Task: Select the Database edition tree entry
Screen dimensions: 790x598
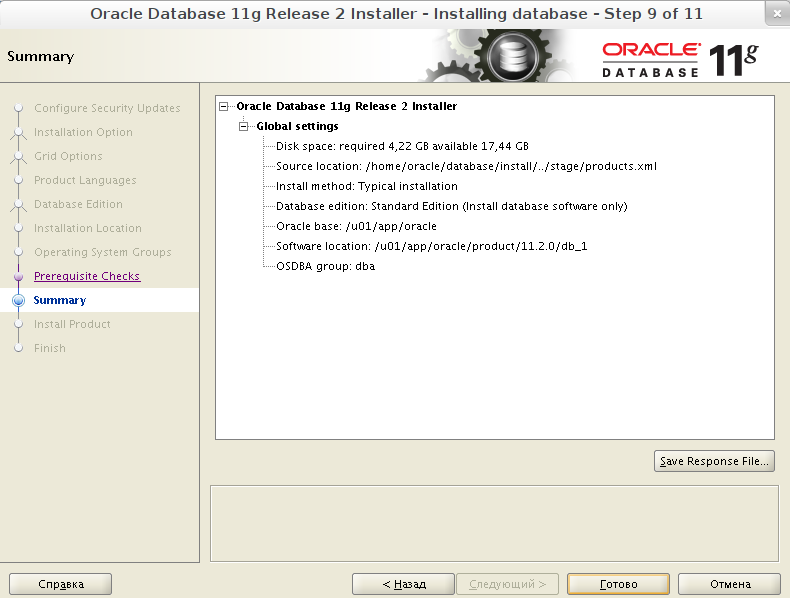Action: click(451, 206)
